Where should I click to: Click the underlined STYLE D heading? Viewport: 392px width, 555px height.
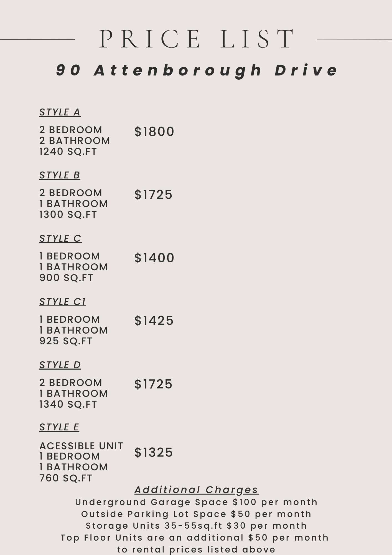tap(60, 365)
